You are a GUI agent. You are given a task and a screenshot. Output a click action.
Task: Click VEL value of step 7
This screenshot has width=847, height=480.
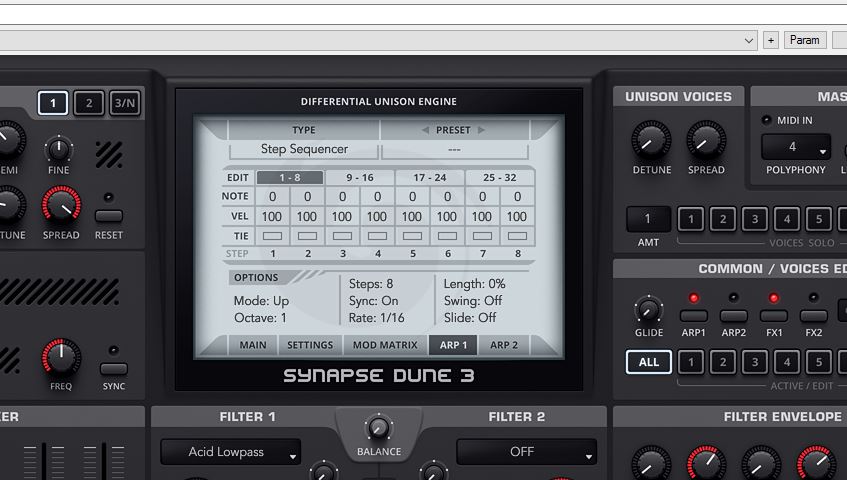(x=482, y=217)
